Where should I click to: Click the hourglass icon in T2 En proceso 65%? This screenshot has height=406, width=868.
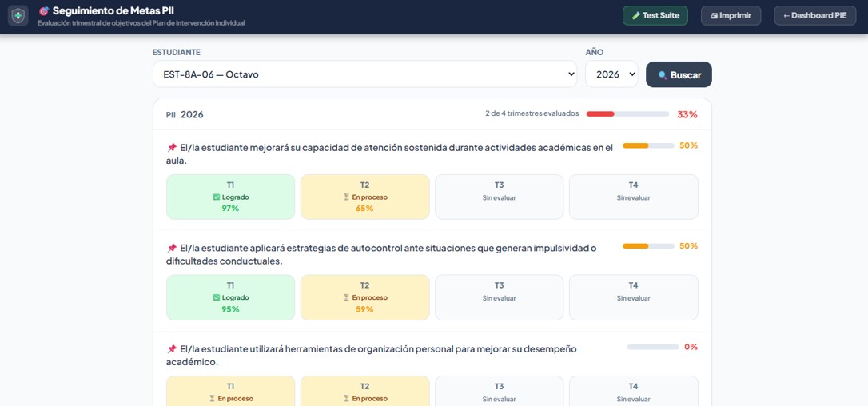347,197
